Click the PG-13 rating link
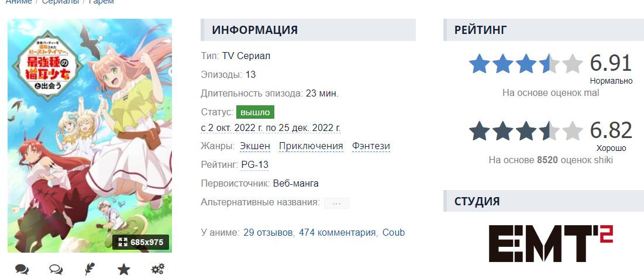 254,165
